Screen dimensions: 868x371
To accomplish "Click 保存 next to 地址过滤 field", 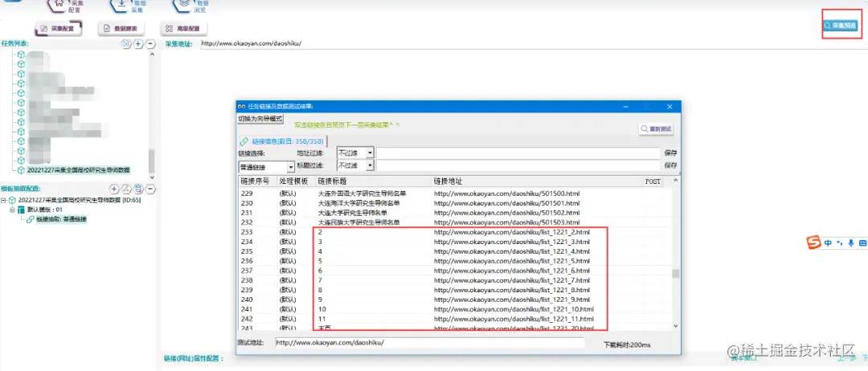I will (670, 153).
